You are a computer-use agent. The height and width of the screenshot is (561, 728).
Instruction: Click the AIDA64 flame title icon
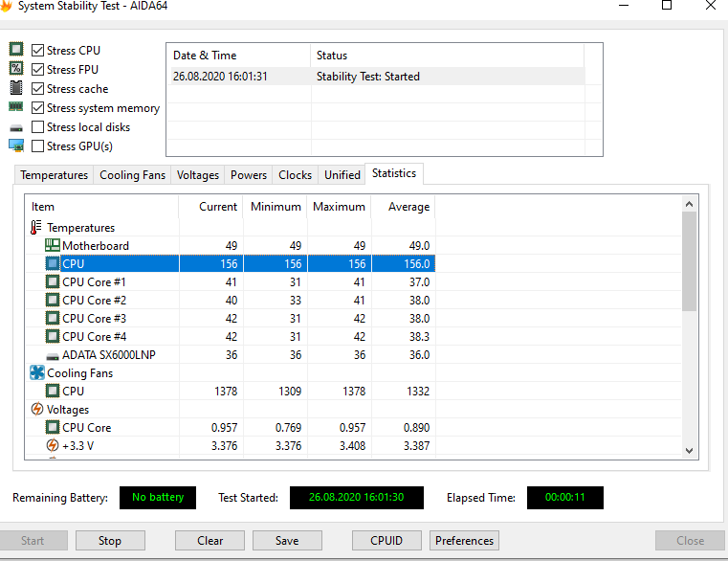pyautogui.click(x=6, y=6)
